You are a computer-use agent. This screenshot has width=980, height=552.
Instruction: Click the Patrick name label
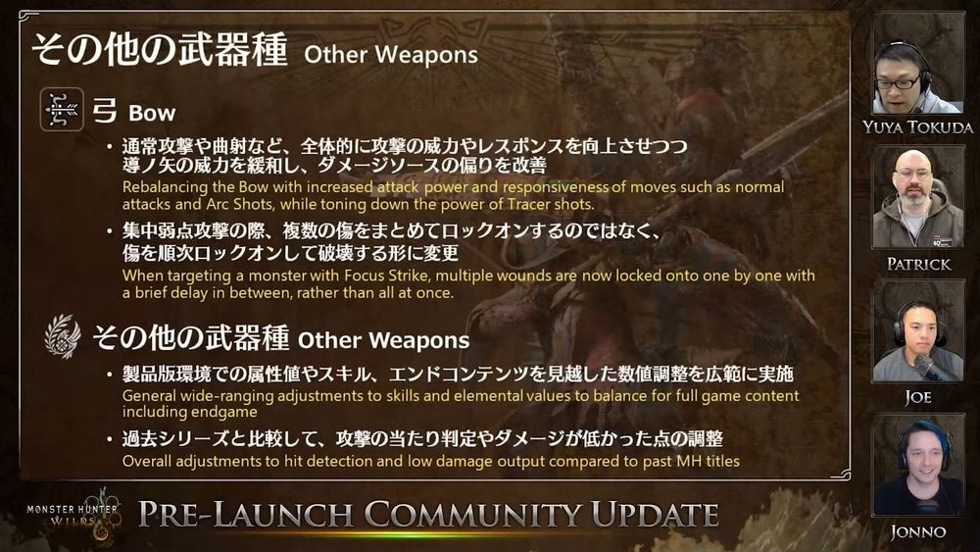coord(918,264)
